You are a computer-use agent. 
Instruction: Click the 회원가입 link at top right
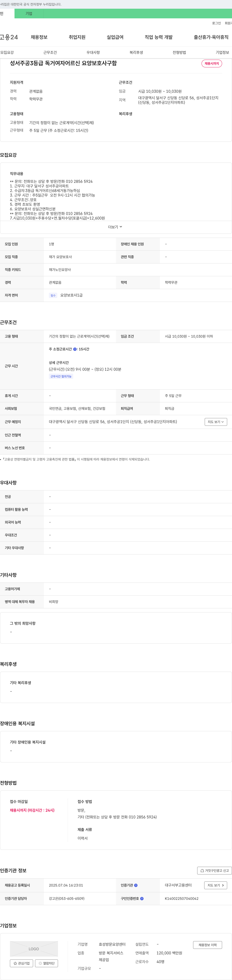[x=228, y=23]
